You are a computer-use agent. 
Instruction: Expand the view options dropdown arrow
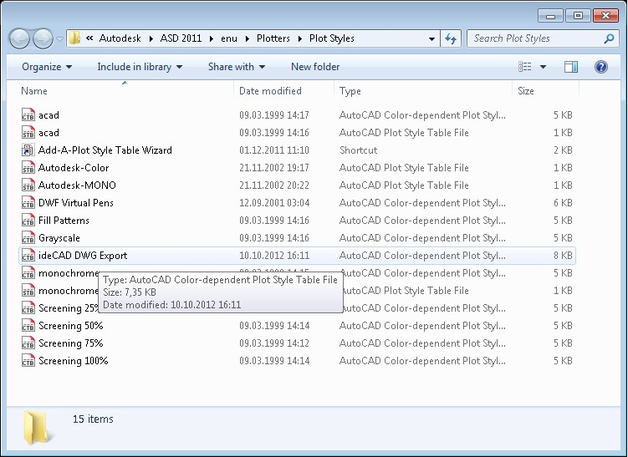click(x=543, y=67)
